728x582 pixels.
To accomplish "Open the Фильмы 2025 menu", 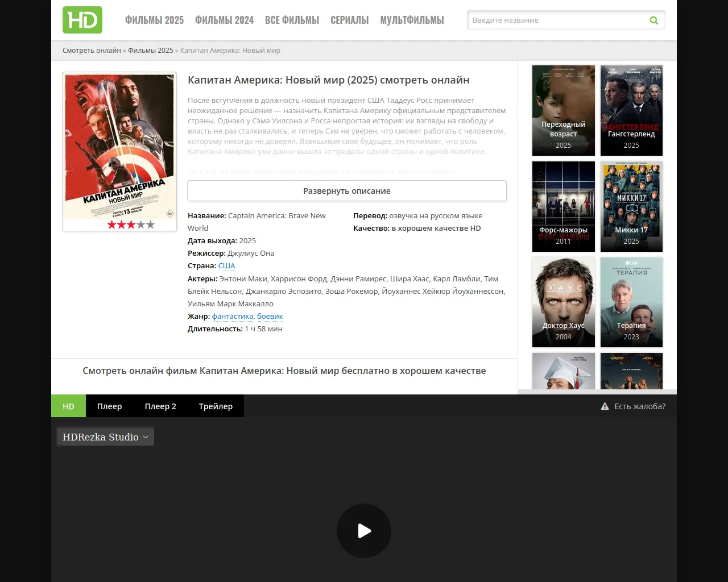I will [155, 20].
